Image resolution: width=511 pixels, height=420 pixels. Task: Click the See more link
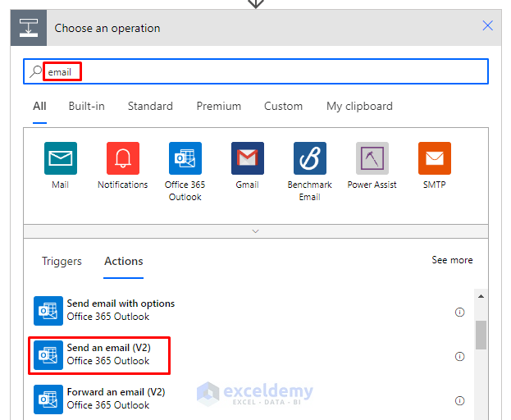[x=452, y=260]
